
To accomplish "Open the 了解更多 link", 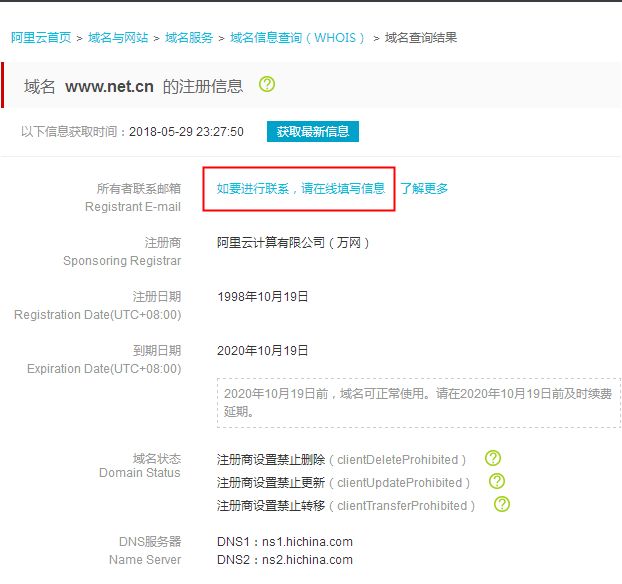I will [x=424, y=188].
